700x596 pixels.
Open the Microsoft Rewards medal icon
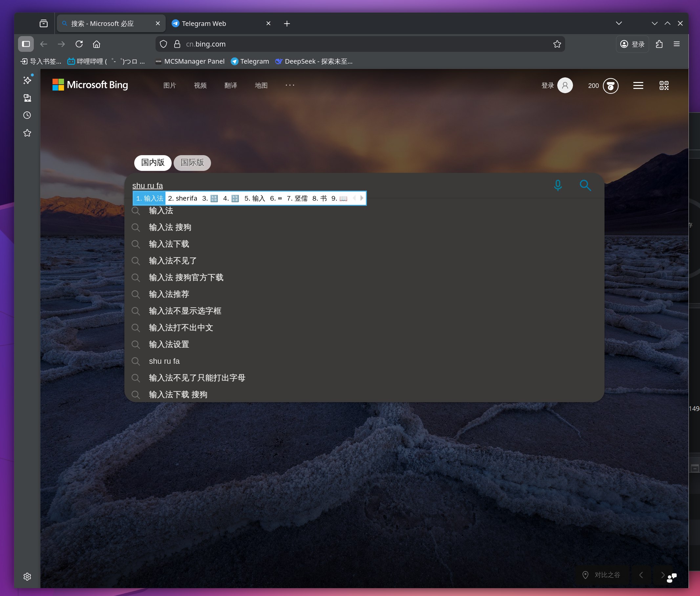610,86
